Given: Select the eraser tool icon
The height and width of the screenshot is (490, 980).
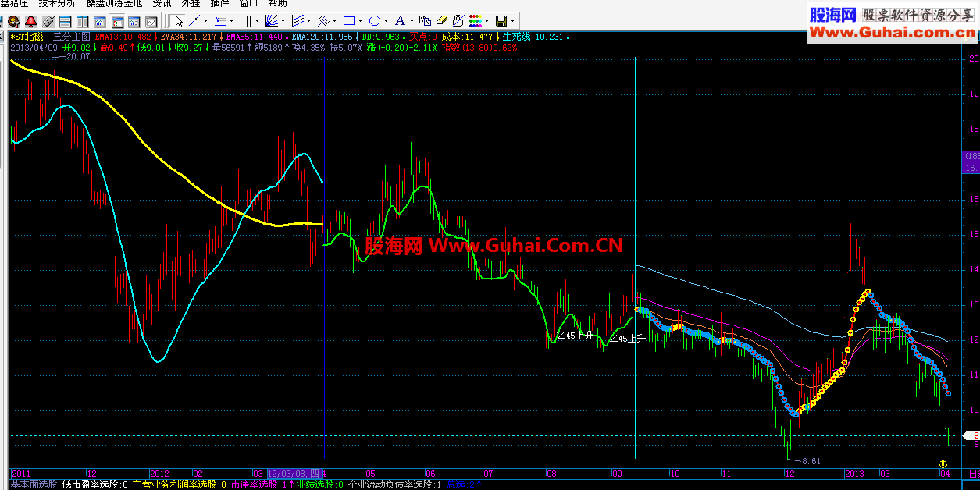Looking at the screenshot, I should [442, 21].
